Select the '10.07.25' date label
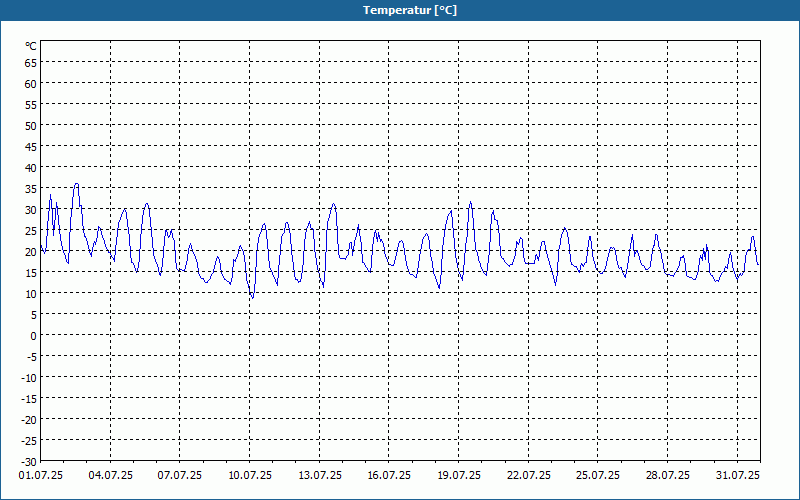 [250, 475]
